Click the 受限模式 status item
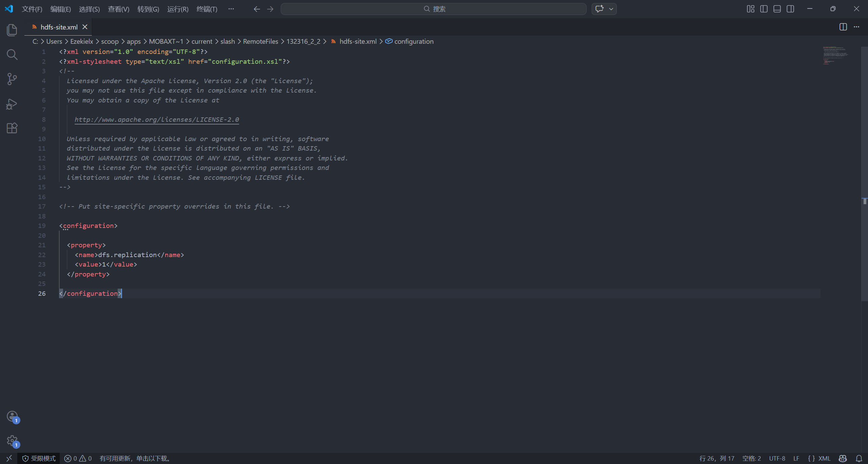 39,458
